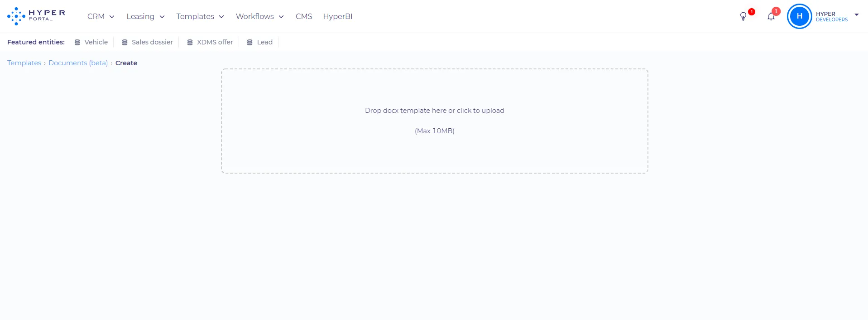The width and height of the screenshot is (868, 320).
Task: Click the docx template upload drop zone
Action: [x=435, y=121]
